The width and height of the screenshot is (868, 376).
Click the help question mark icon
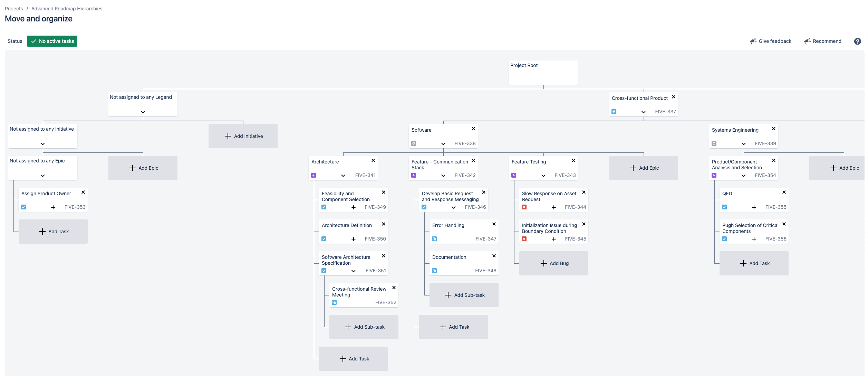[x=857, y=41]
